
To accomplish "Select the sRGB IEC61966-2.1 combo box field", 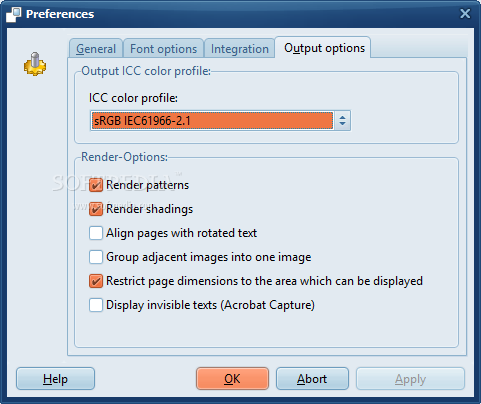I will pos(212,120).
